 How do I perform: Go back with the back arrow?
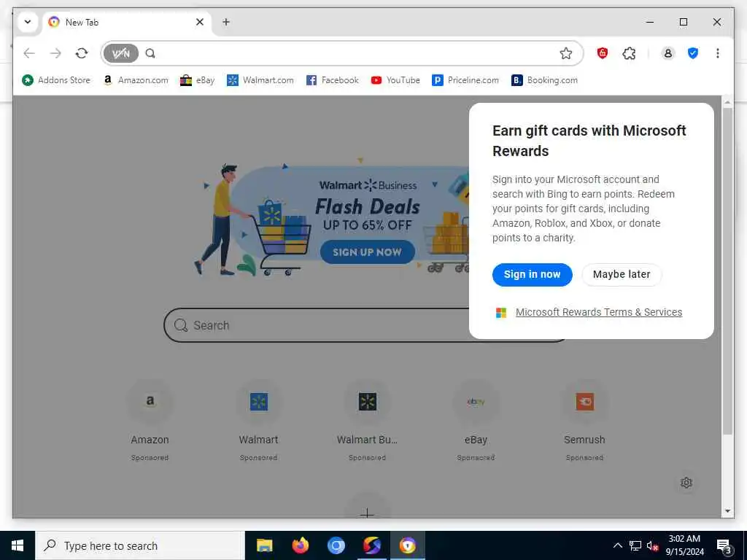point(29,53)
